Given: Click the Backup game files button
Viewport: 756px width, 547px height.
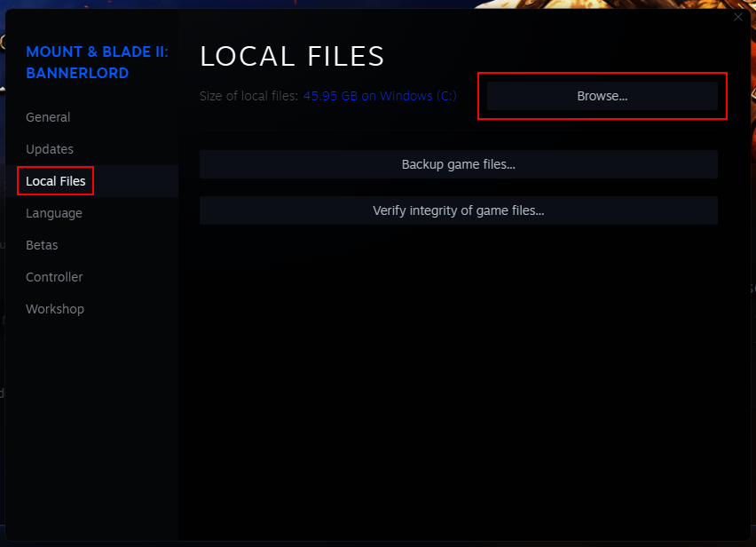Looking at the screenshot, I should tap(458, 164).
